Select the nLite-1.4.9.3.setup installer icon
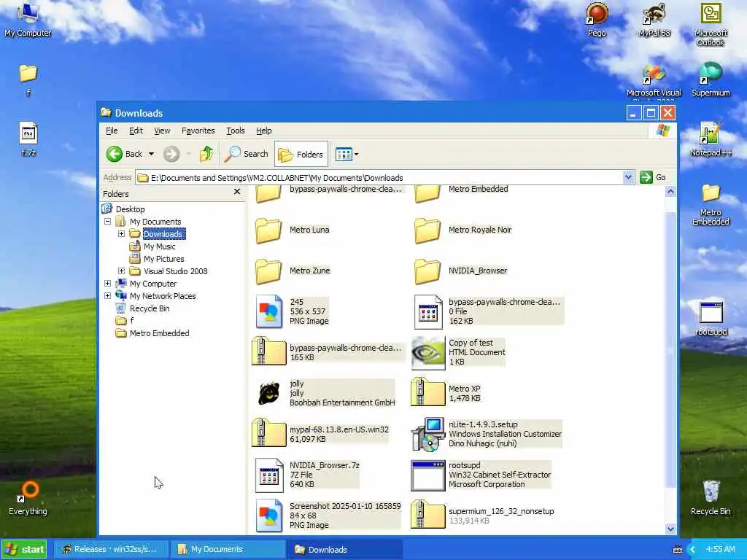Image resolution: width=747 pixels, height=560 pixels. coord(427,435)
